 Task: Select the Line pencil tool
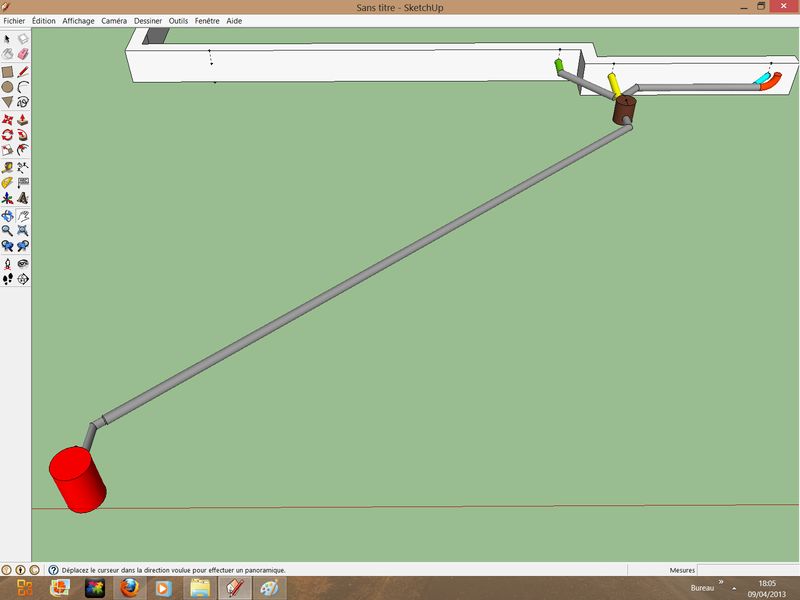[23, 72]
